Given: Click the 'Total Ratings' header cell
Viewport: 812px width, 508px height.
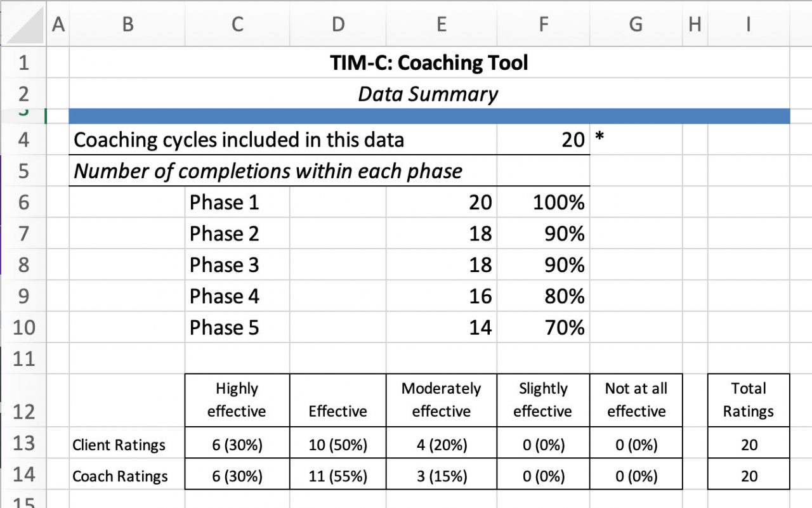Looking at the screenshot, I should click(748, 400).
